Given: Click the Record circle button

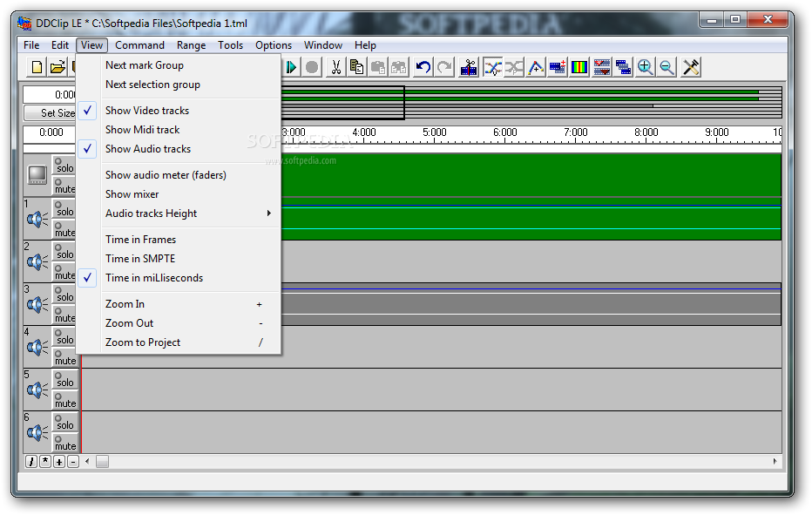Looking at the screenshot, I should pyautogui.click(x=312, y=67).
